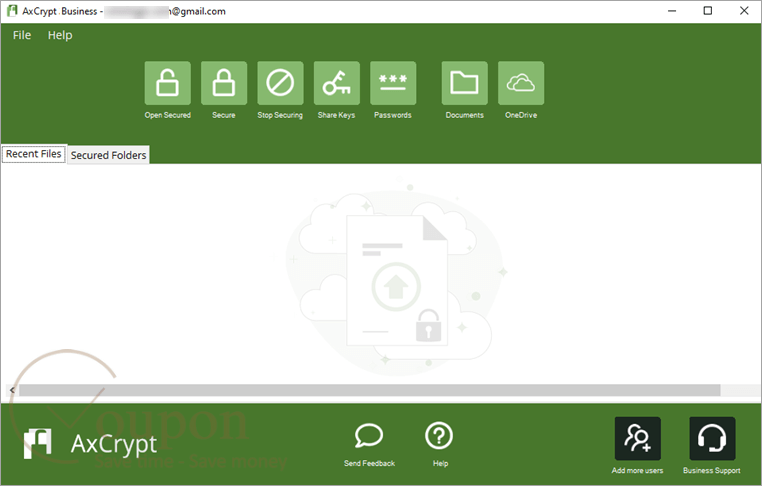Open the Passwords manager icon
This screenshot has width=762, height=486.
pos(393,83)
